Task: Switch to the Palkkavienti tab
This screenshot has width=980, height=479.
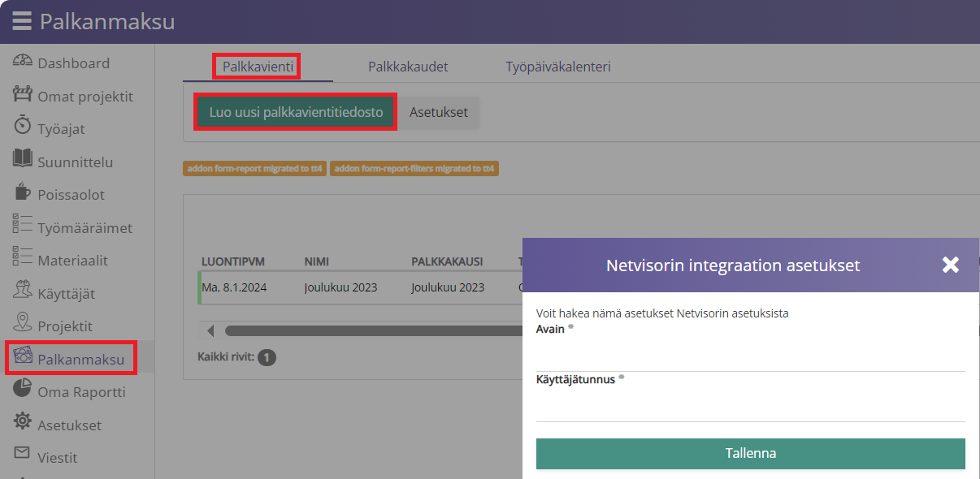Action: (x=258, y=67)
